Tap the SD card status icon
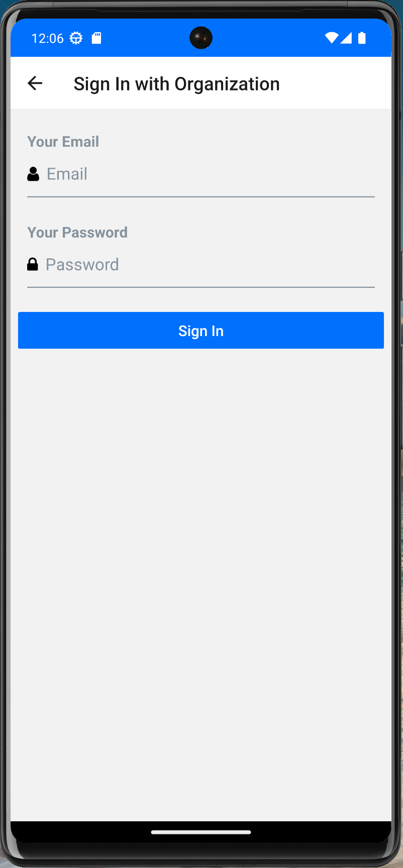This screenshot has height=868, width=403. (96, 38)
